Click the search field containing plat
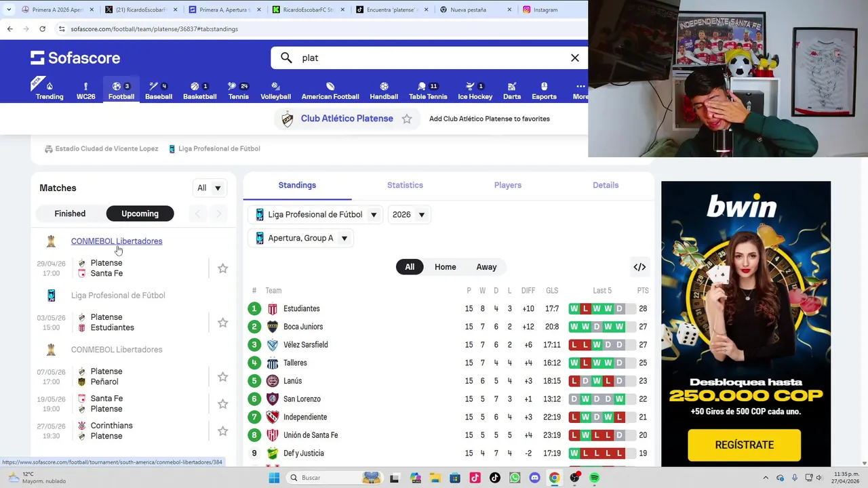 (429, 58)
